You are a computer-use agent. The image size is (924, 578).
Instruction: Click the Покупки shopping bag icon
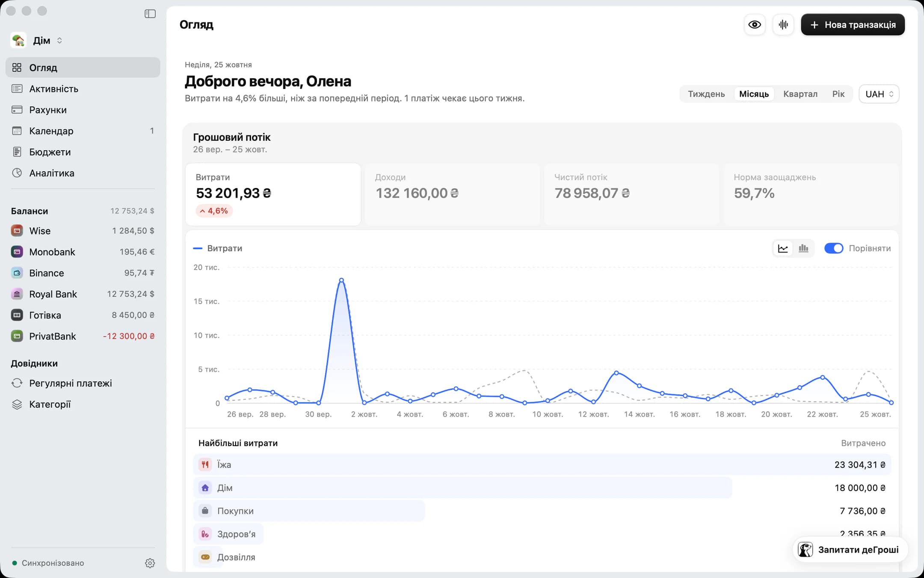pos(205,511)
